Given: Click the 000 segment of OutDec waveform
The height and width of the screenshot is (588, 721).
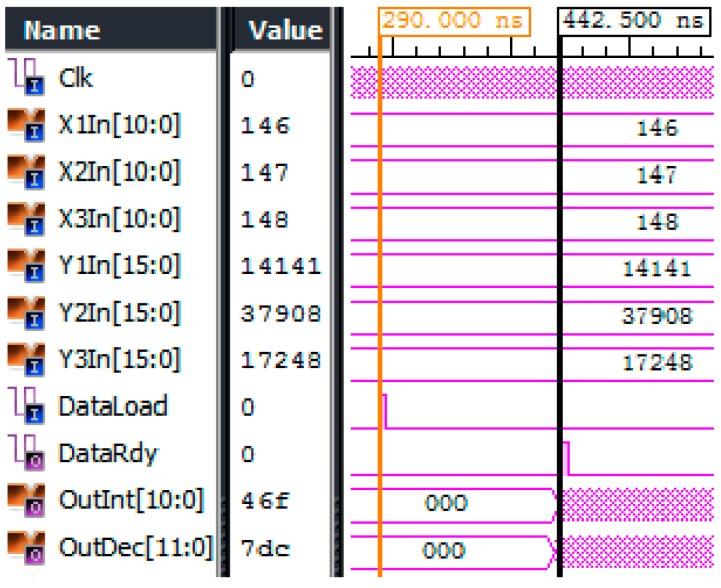Looking at the screenshot, I should coord(444,550).
